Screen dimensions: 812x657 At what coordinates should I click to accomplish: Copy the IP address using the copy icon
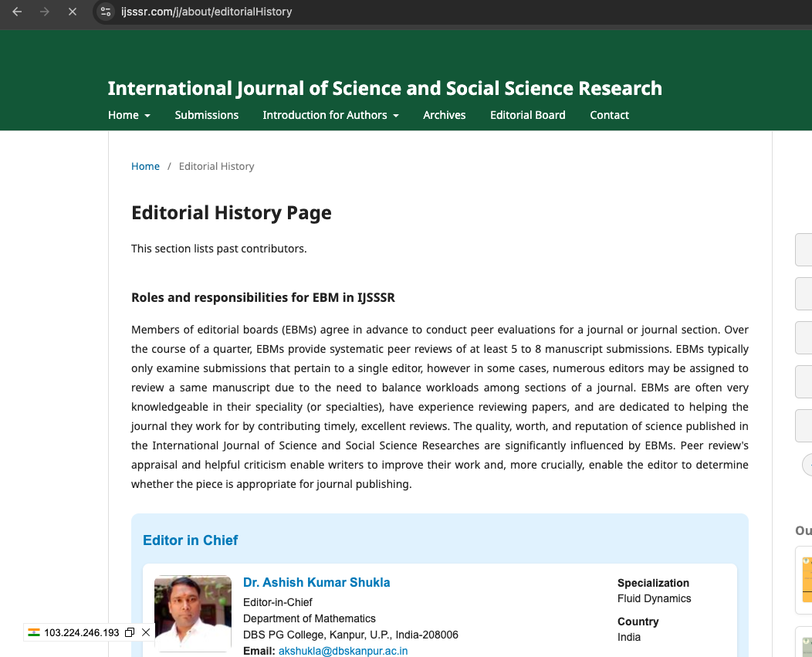(x=130, y=632)
